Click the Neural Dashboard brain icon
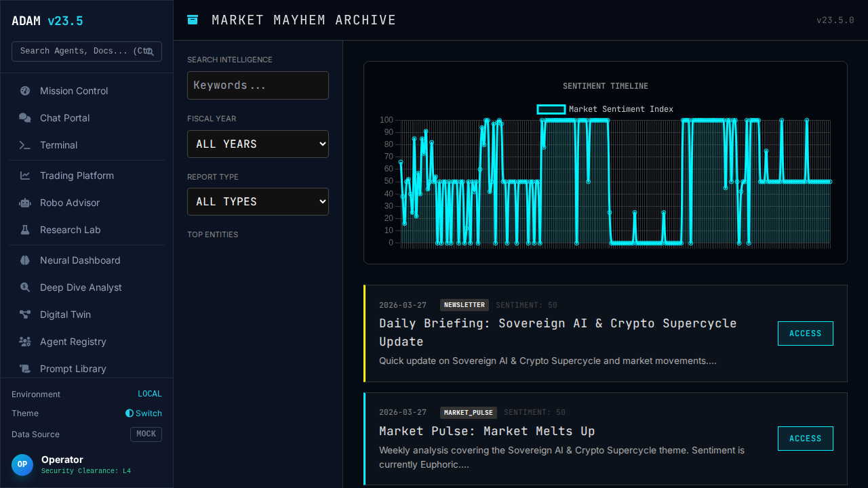This screenshot has height=488, width=868. pyautogui.click(x=25, y=260)
